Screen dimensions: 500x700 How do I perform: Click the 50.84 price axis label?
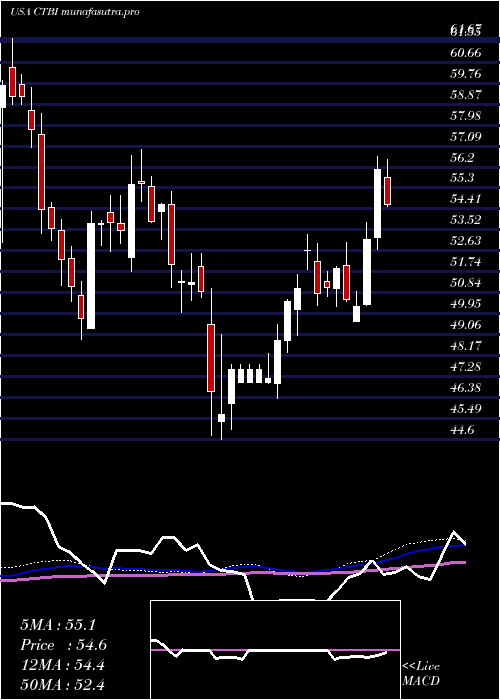click(x=466, y=283)
